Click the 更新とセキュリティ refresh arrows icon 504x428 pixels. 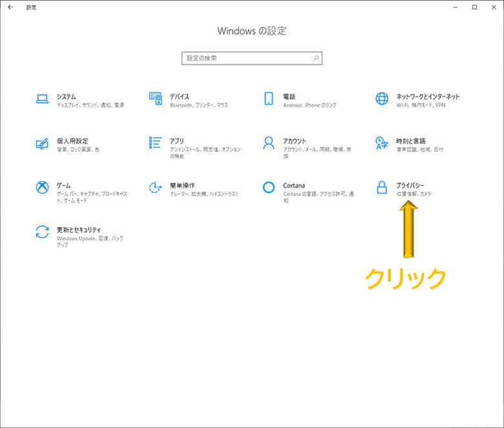coord(42,231)
